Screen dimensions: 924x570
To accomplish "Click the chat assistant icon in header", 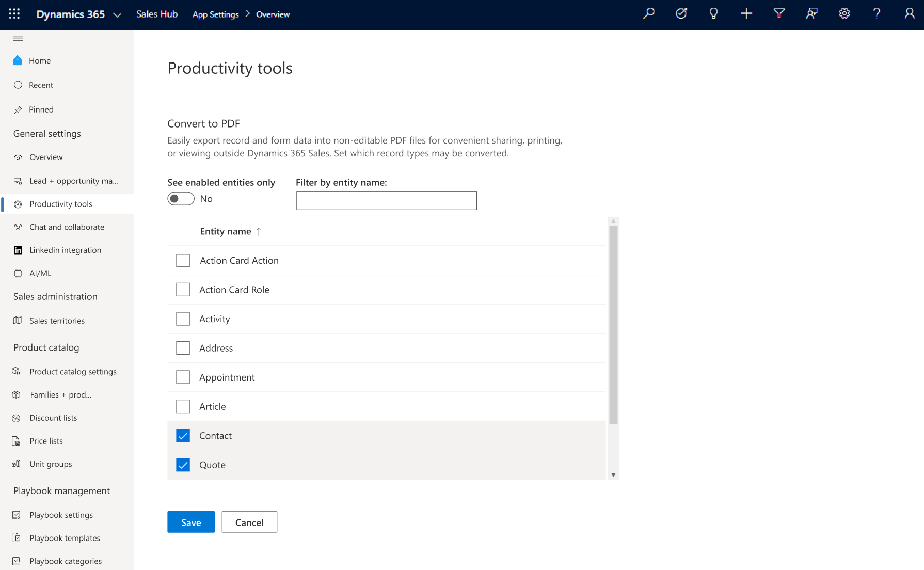I will pyautogui.click(x=811, y=13).
